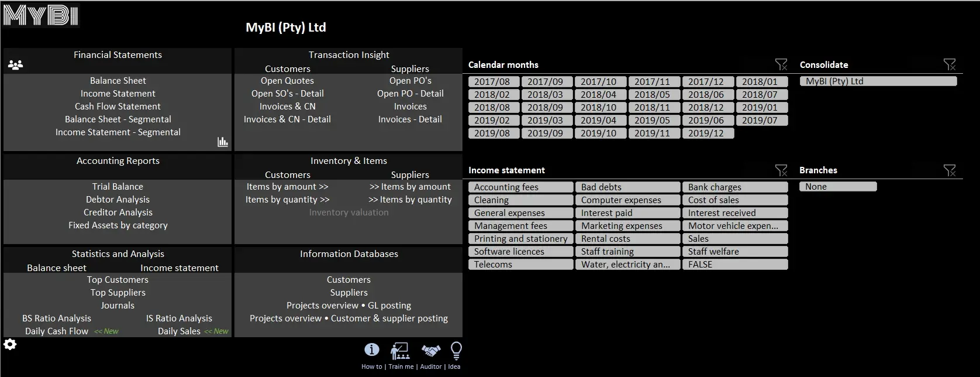Clear the Income statement slicer filter
The width and height of the screenshot is (980, 377).
(781, 170)
